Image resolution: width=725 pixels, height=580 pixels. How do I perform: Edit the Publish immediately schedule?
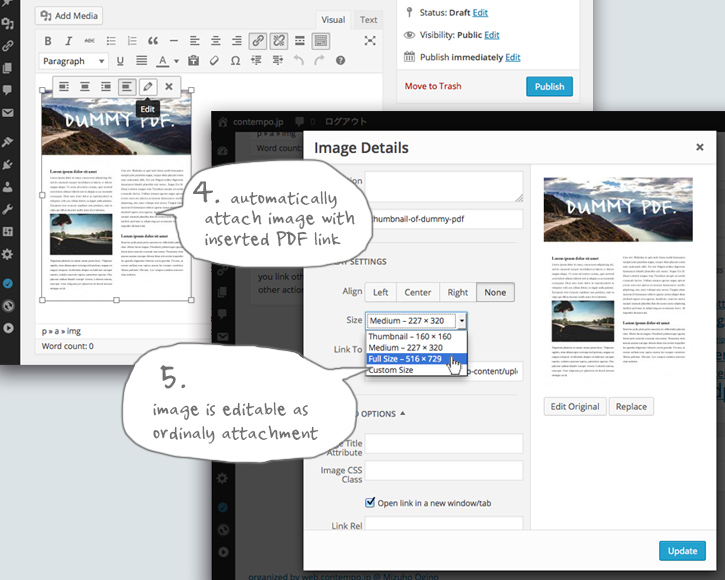pyautogui.click(x=512, y=57)
